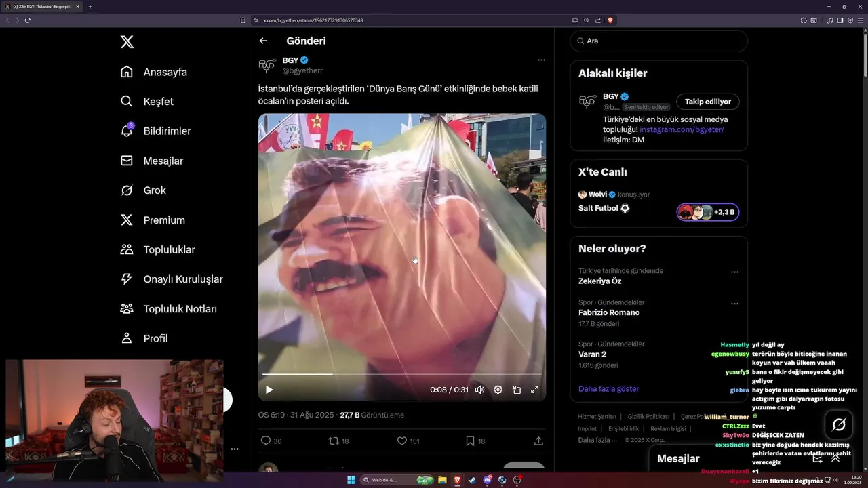Toggle picture-in-picture for the video
This screenshot has width=868, height=488.
[516, 390]
